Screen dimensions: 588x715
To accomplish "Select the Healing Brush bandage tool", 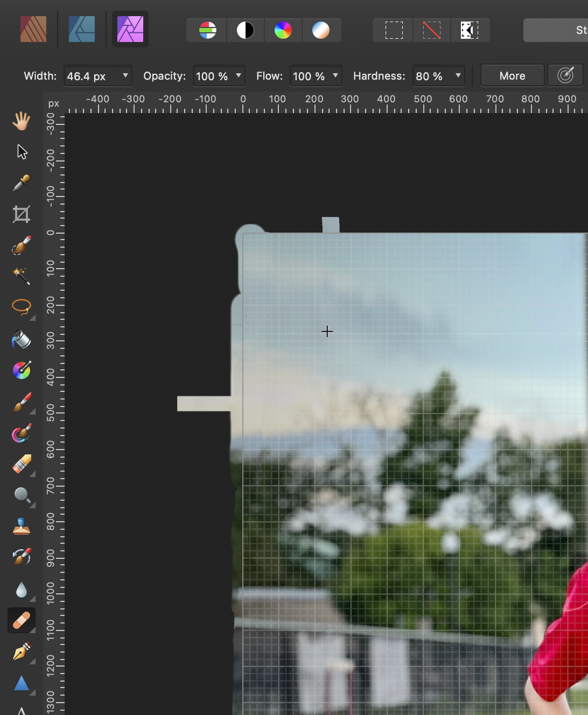I will tap(22, 620).
